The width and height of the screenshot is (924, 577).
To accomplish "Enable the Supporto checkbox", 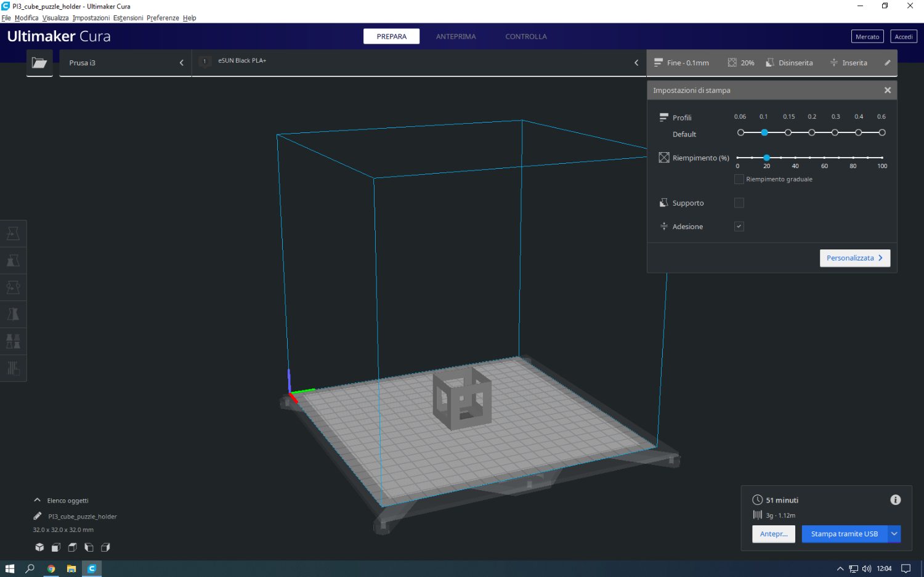I will (x=739, y=203).
